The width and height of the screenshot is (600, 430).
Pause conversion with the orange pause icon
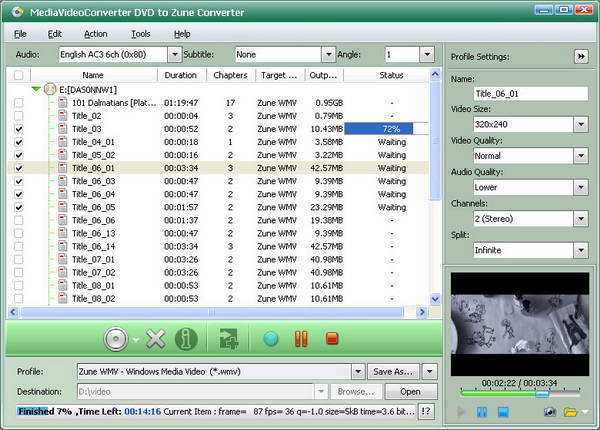(x=301, y=339)
